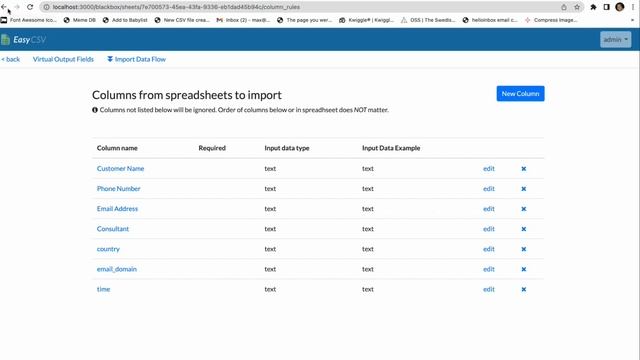Click the New Column button

(x=520, y=93)
